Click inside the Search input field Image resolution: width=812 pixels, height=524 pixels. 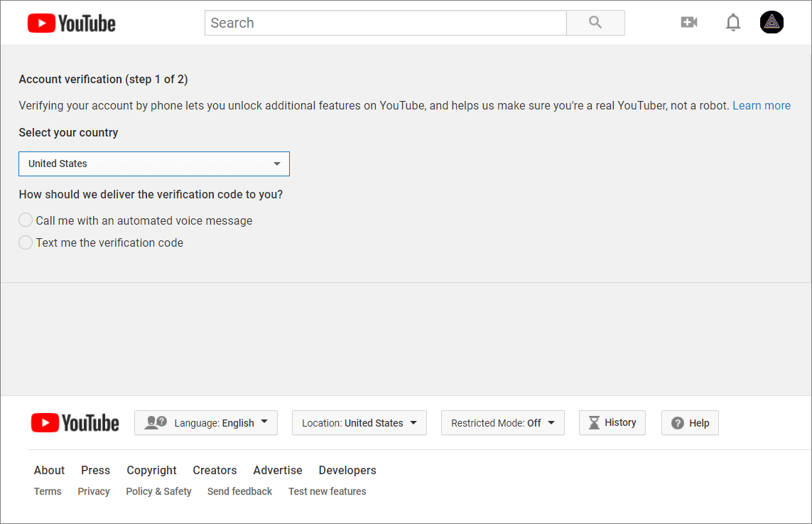pyautogui.click(x=385, y=22)
